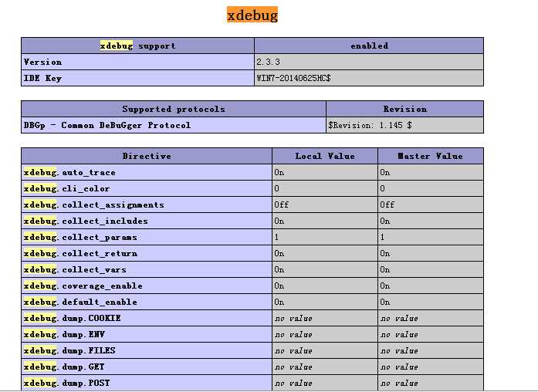Image resolution: width=538 pixels, height=392 pixels.
Task: Select the xdebug.dump.COOKIE directive
Action: click(x=147, y=318)
